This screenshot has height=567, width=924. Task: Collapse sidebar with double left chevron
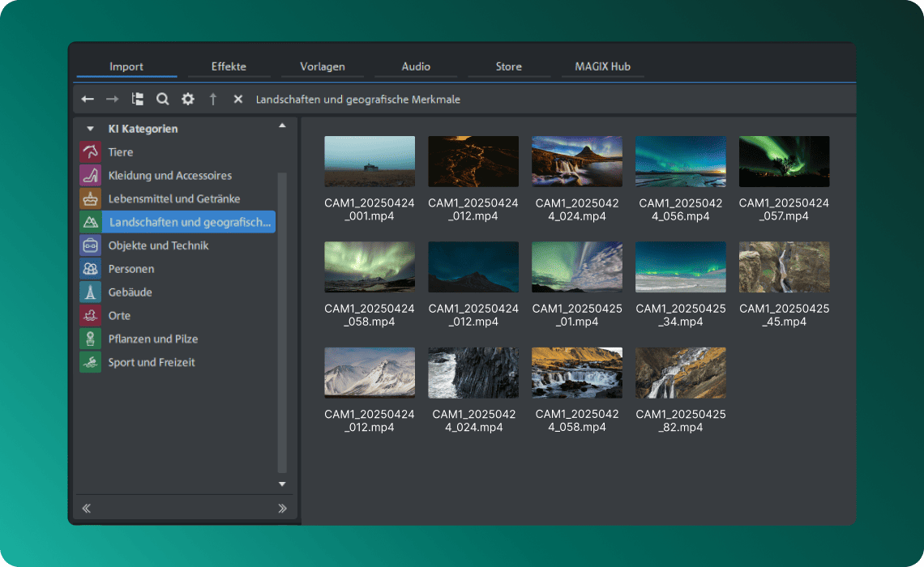87,508
